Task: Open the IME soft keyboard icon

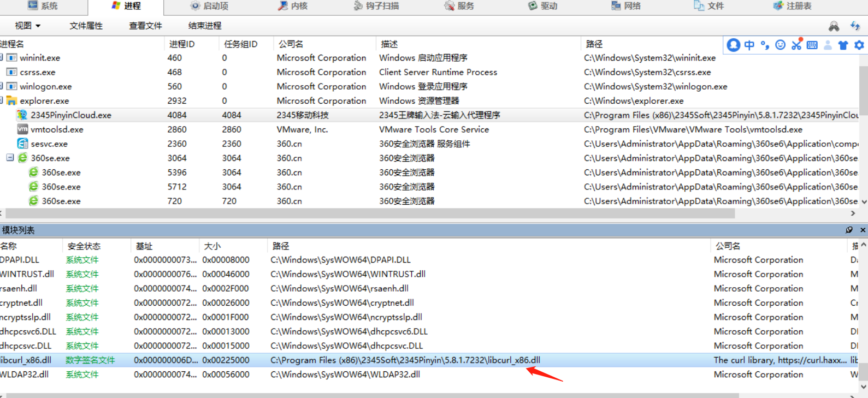Action: click(812, 45)
